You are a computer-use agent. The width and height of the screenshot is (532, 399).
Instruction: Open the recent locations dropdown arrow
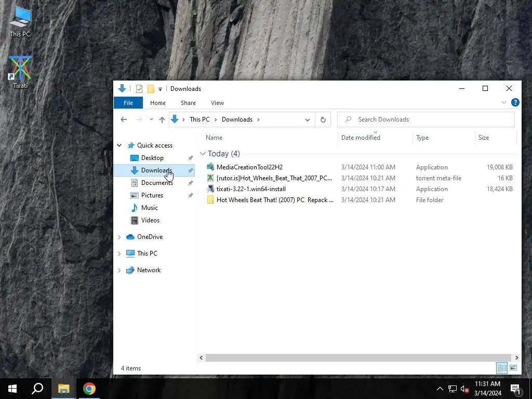[x=151, y=119]
